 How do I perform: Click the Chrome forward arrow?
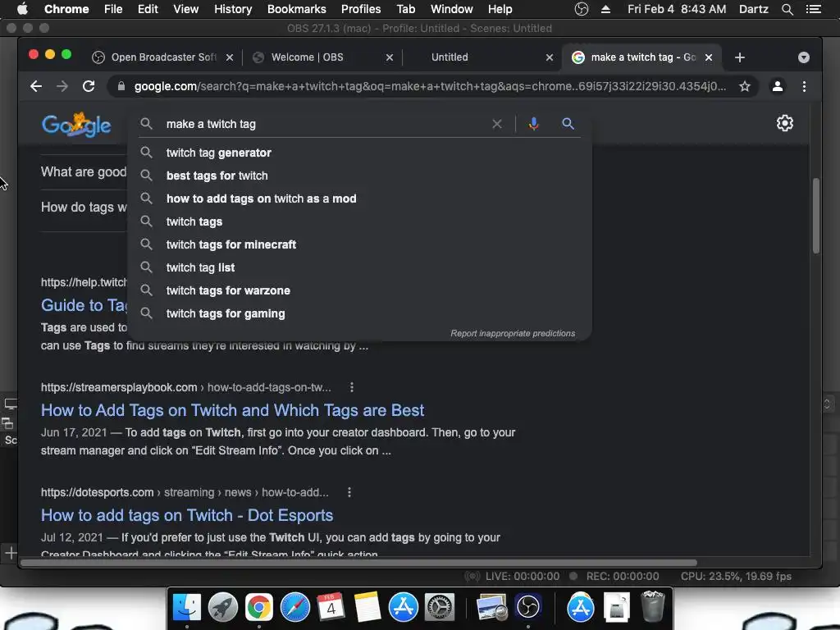point(62,86)
